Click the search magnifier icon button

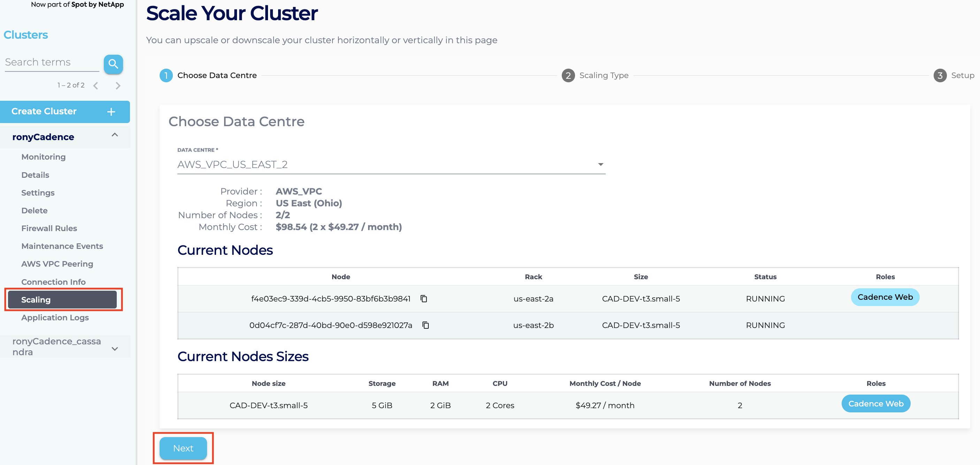(113, 64)
